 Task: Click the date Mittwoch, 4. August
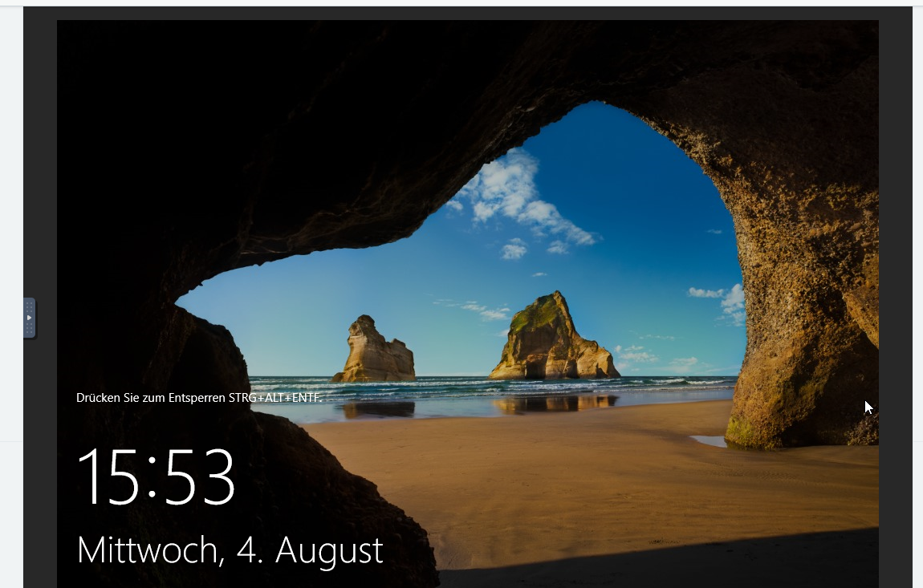(230, 550)
